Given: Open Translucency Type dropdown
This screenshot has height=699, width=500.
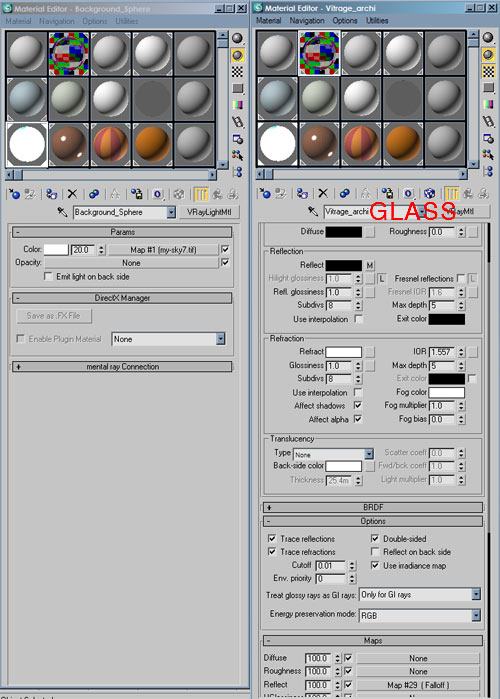Looking at the screenshot, I should (369, 454).
